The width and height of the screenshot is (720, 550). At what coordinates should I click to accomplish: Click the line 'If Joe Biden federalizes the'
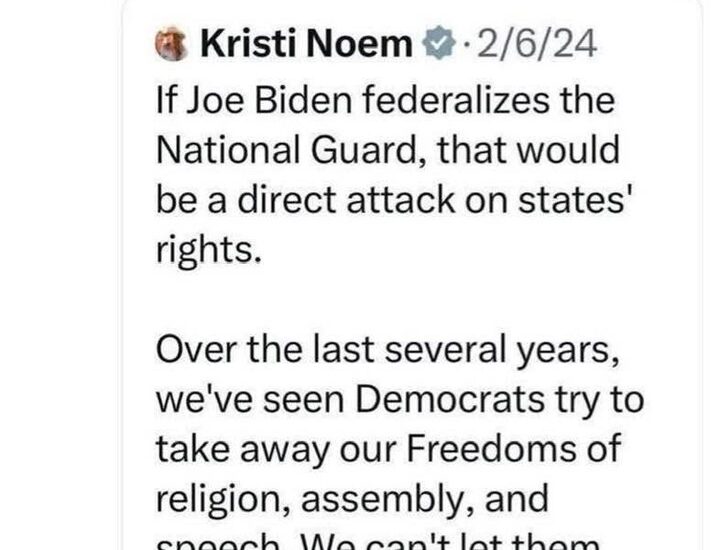385,101
